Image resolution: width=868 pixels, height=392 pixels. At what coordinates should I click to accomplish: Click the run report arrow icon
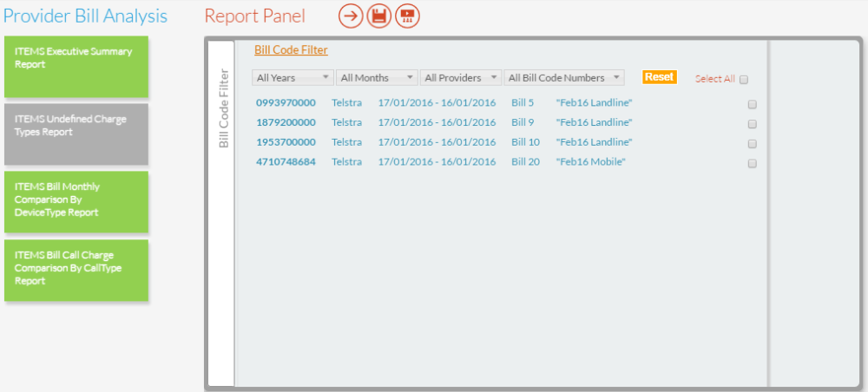(351, 16)
